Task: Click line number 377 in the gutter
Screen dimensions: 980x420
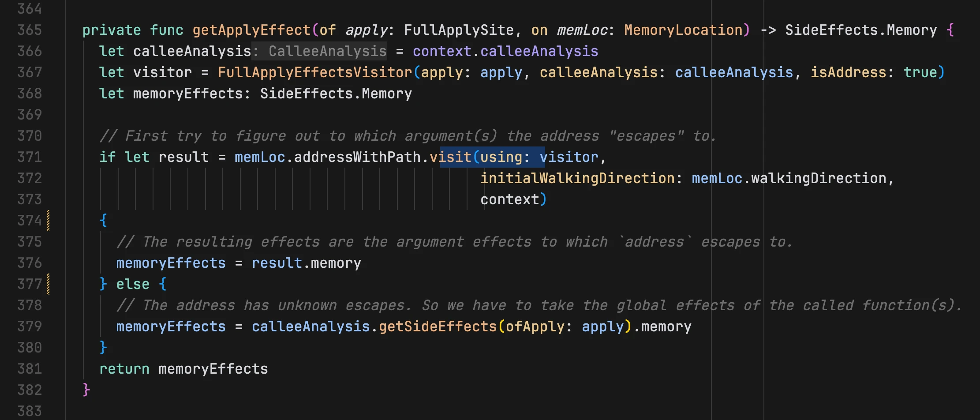Action: 30,284
